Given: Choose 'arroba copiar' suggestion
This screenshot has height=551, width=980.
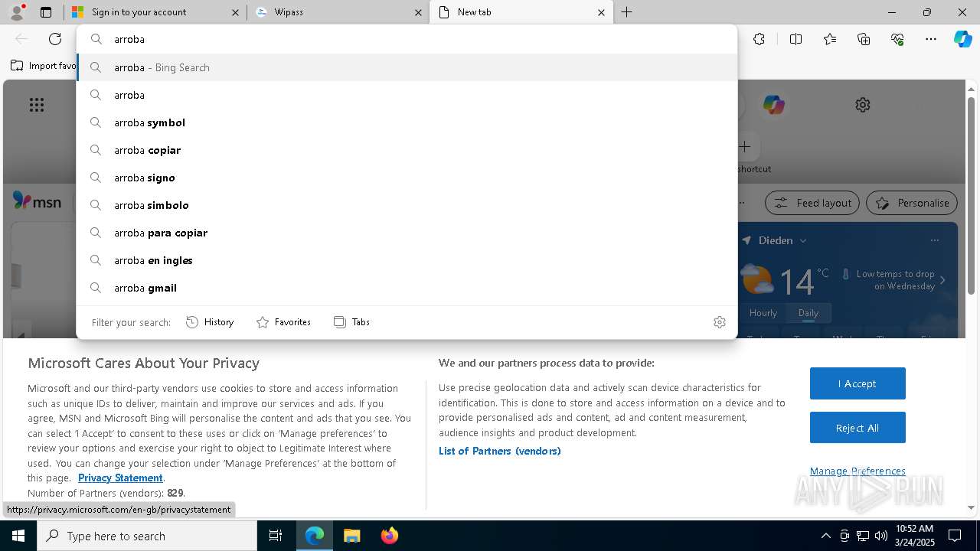Looking at the screenshot, I should pyautogui.click(x=407, y=150).
